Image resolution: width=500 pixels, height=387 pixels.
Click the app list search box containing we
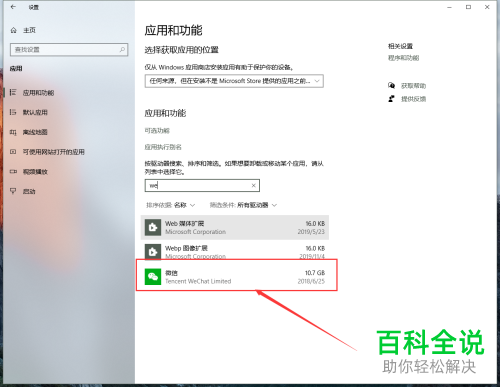coord(202,186)
